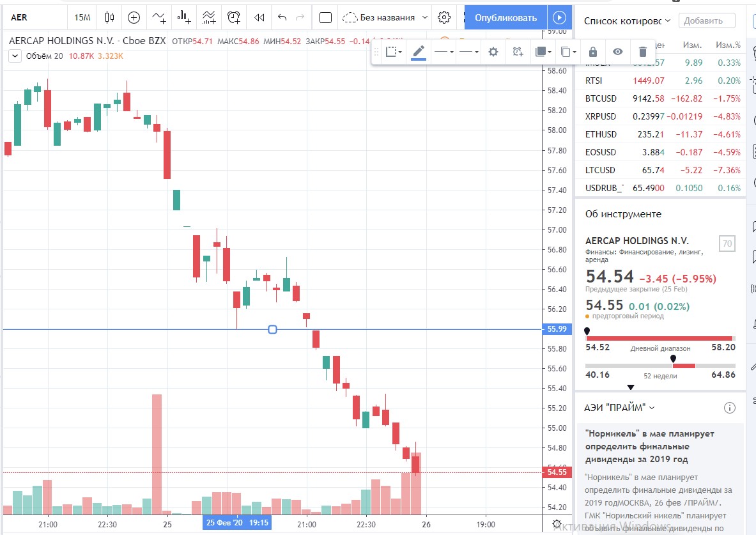Select the RTSI watchlist row
Screen dimensions: 756x535
(661, 81)
